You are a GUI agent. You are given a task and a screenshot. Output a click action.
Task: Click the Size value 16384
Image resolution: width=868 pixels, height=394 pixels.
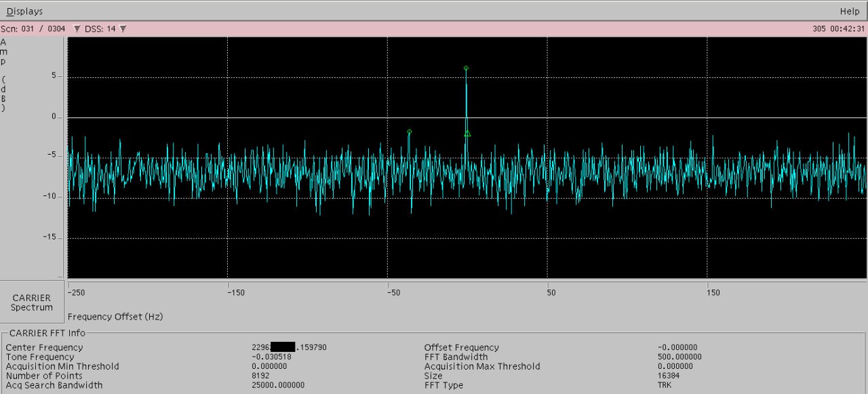(x=669, y=376)
